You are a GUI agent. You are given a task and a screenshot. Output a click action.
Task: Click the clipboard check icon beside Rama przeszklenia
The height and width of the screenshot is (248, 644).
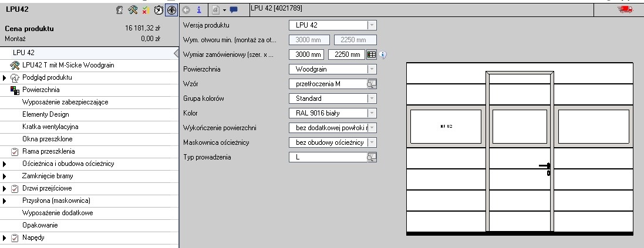pos(15,152)
